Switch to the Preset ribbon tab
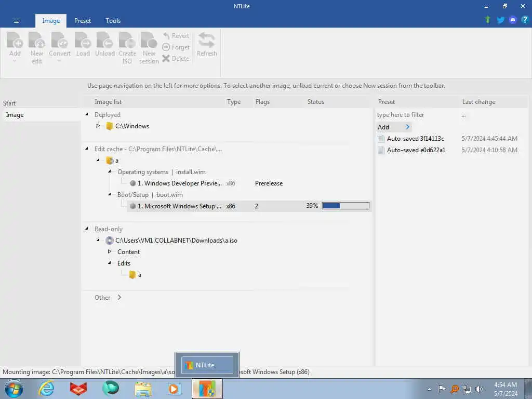 (x=83, y=21)
